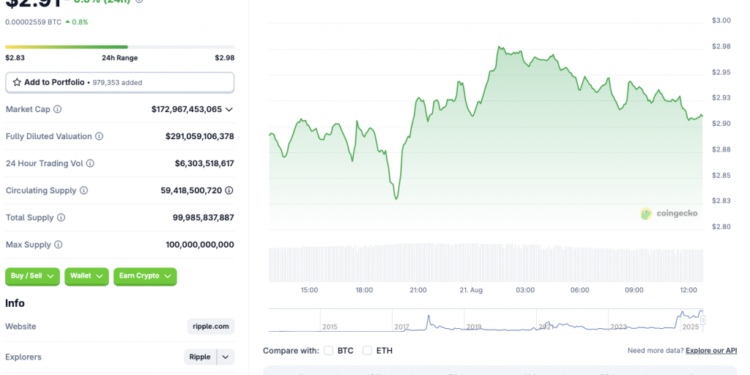Click the $2.83 range low label
Screen dimensions: 750x375
[x=15, y=58]
